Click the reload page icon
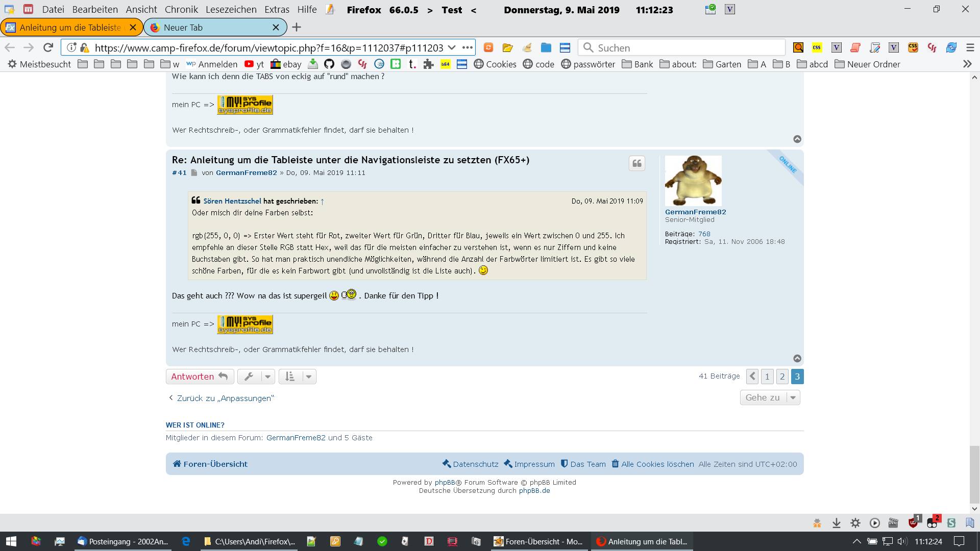980x551 pixels. point(48,47)
